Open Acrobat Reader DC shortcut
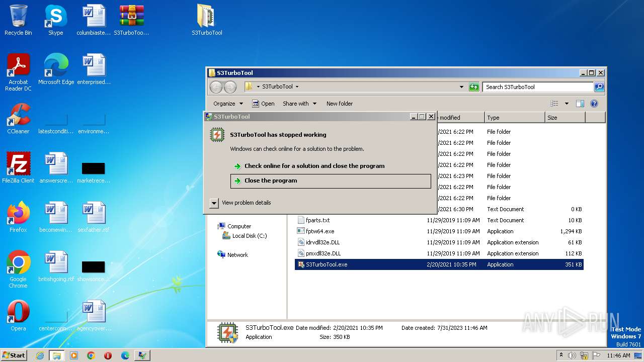644x362 pixels. point(18,72)
